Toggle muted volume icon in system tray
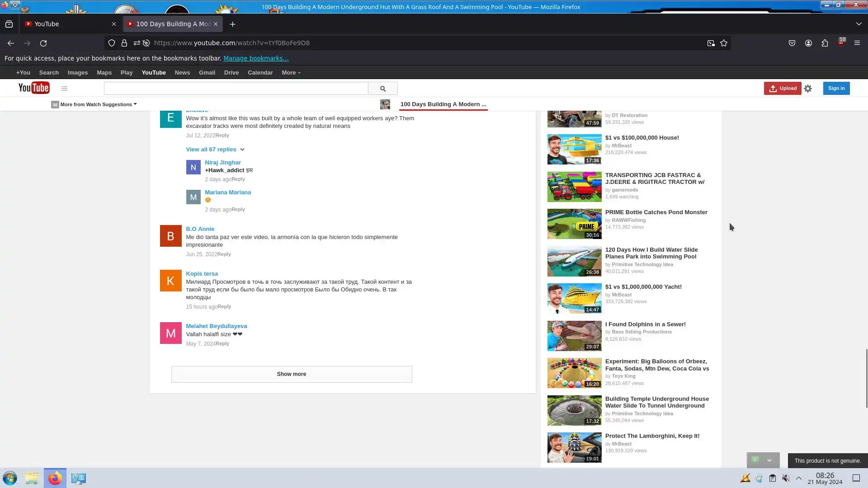This screenshot has height=488, width=868. click(x=786, y=478)
